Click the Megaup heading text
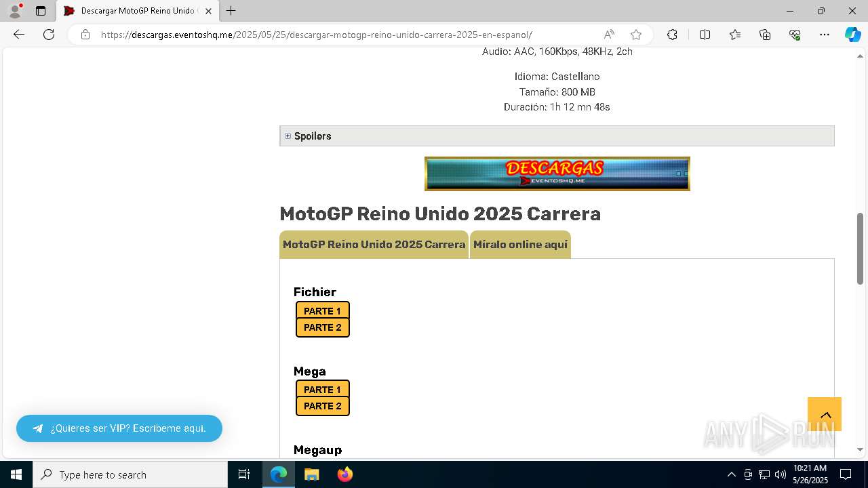Viewport: 868px width, 488px height. click(317, 450)
